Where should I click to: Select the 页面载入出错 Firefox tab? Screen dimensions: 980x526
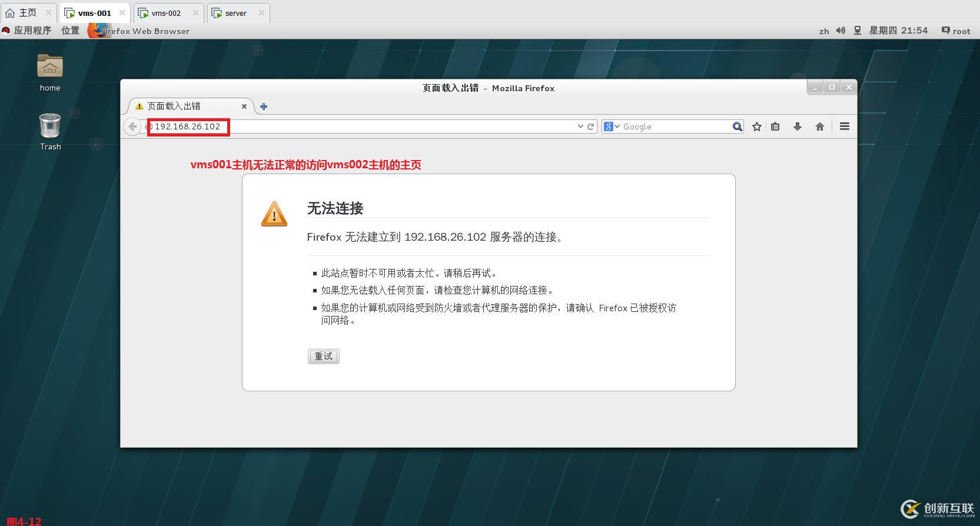tap(191, 106)
